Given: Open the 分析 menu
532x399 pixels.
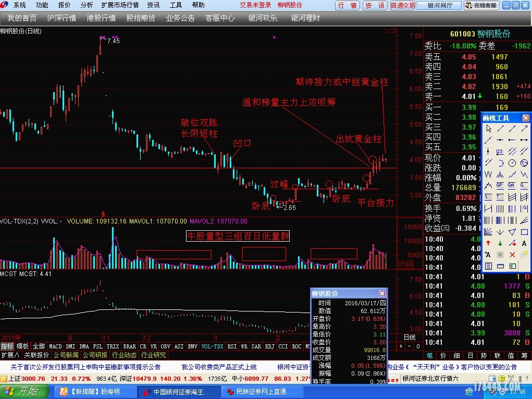Looking at the screenshot, I should 86,5.
